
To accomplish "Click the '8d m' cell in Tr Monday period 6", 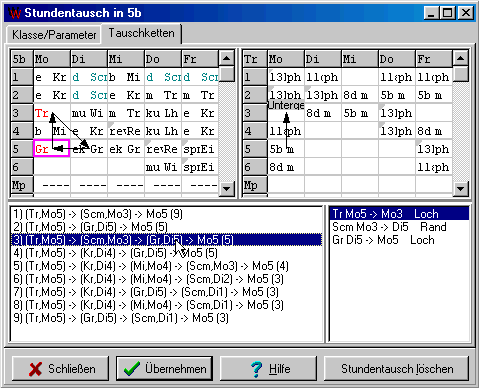I will point(286,167).
